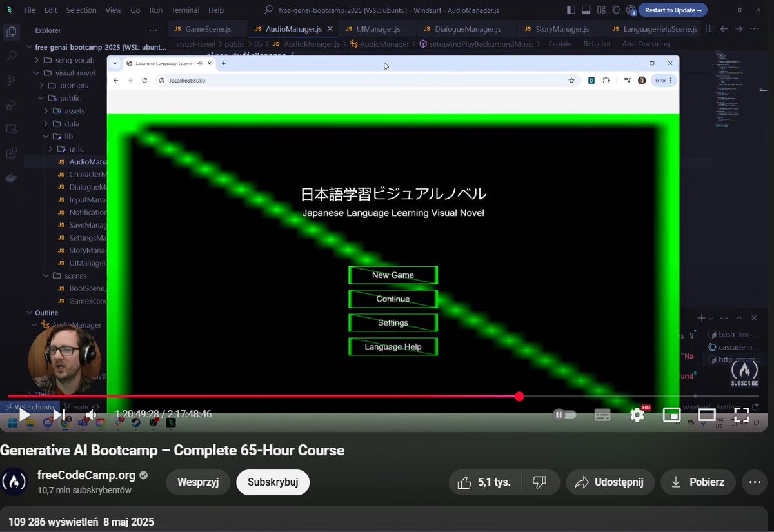Switch to GameScene.js tab

click(x=208, y=29)
